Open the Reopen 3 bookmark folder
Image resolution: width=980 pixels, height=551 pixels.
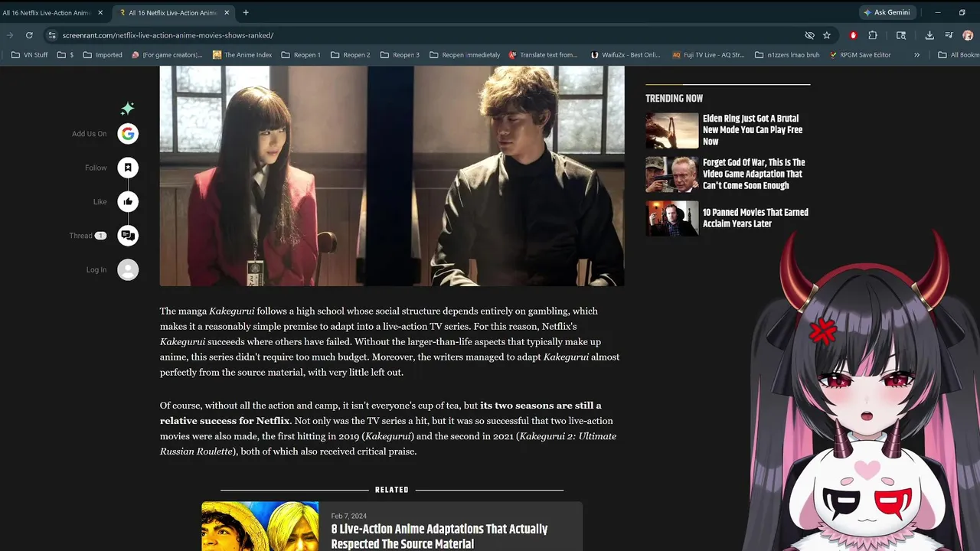(x=400, y=55)
